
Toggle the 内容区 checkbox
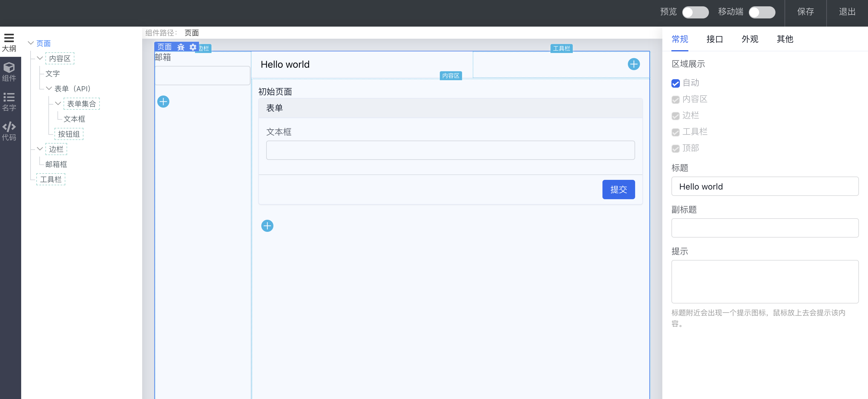coord(675,99)
